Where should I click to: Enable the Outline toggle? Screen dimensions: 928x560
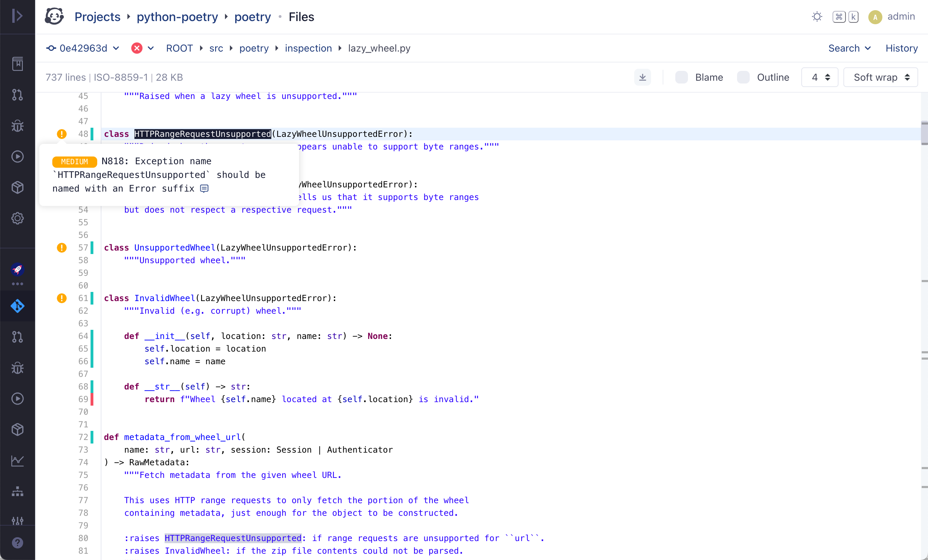pyautogui.click(x=743, y=77)
